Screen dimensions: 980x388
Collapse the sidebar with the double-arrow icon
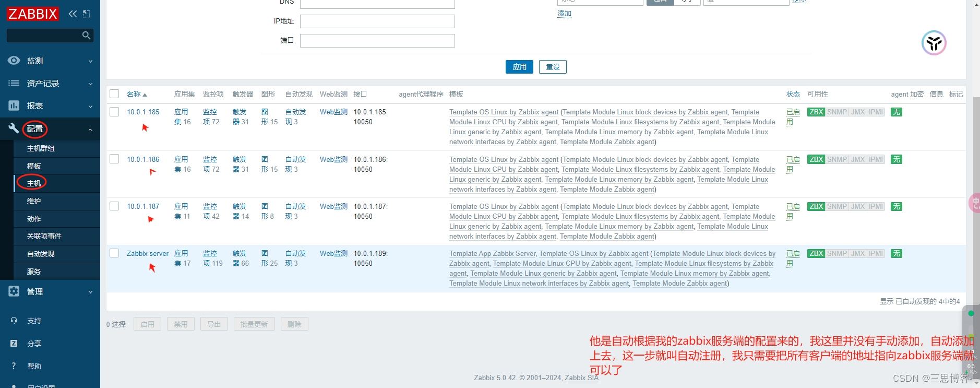(x=73, y=14)
